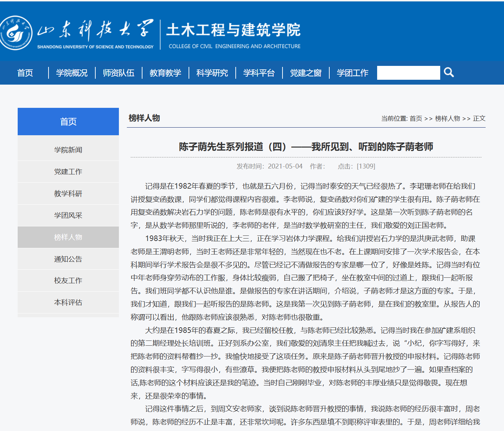
Task: Click the search magnifier icon
Action: point(449,72)
